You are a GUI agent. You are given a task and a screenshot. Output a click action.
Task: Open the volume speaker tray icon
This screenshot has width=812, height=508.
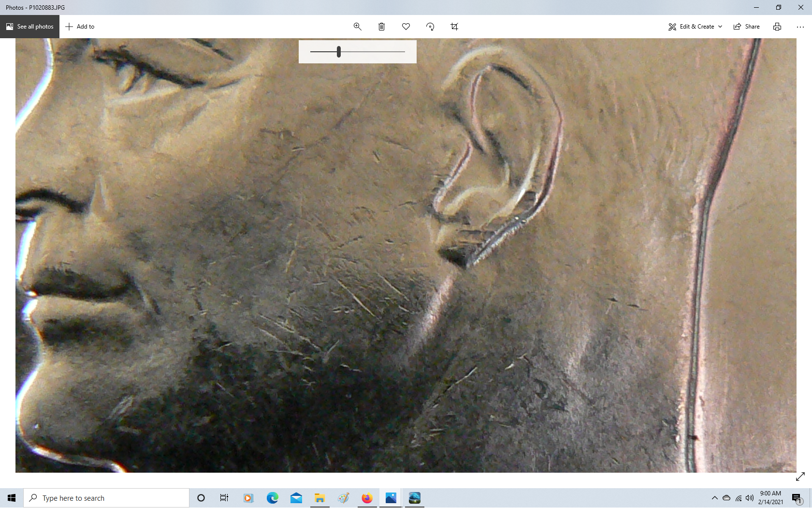(x=750, y=498)
